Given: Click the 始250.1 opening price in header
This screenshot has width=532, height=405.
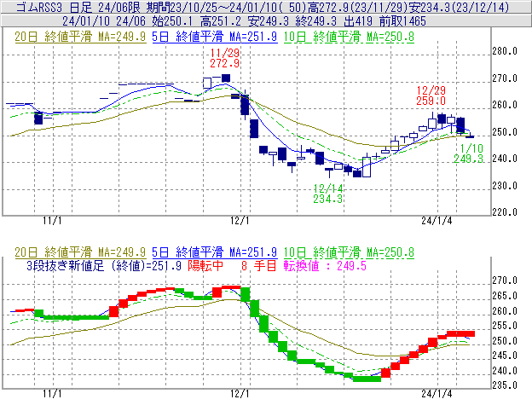Looking at the screenshot, I should [172, 21].
